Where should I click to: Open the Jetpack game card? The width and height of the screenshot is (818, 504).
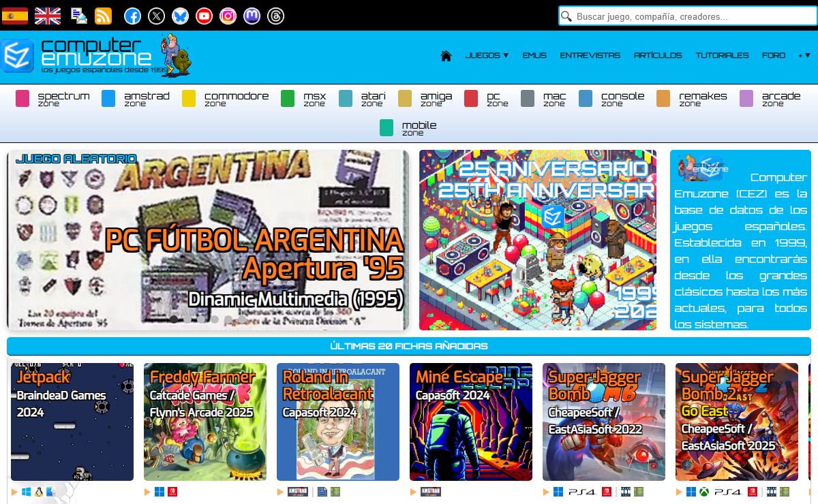(x=72, y=422)
